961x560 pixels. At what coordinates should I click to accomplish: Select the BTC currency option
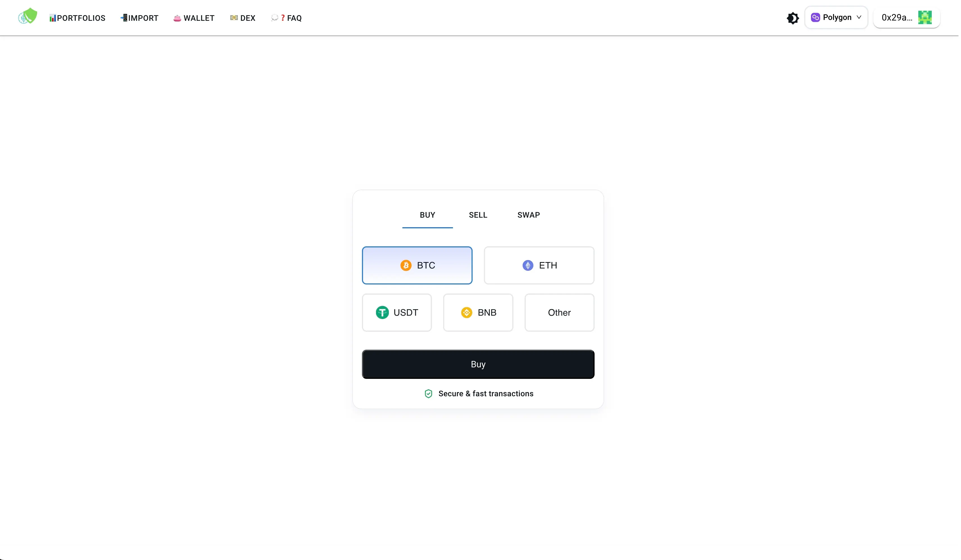point(417,265)
